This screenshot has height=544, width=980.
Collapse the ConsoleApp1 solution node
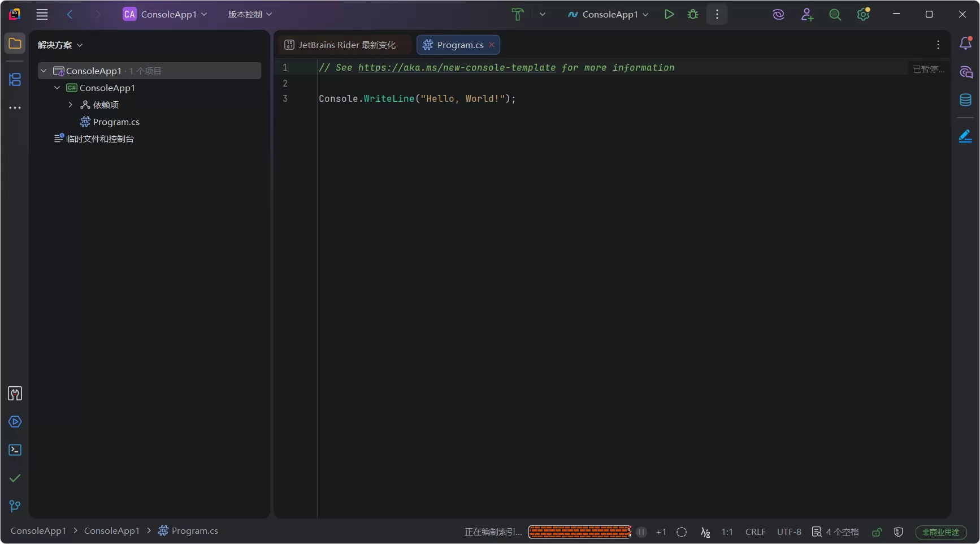click(44, 70)
